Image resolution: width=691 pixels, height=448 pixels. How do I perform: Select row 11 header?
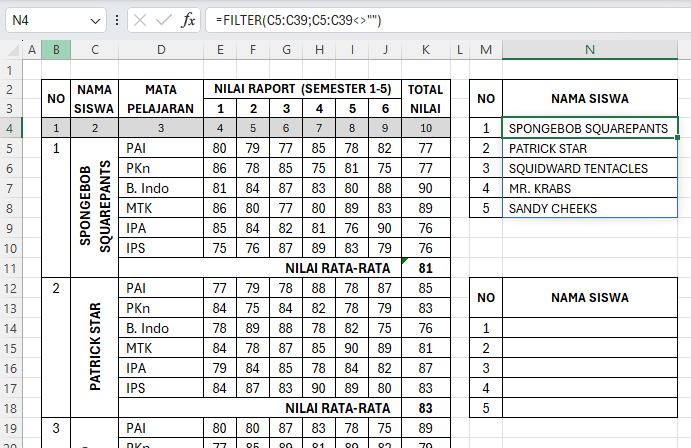pyautogui.click(x=11, y=268)
